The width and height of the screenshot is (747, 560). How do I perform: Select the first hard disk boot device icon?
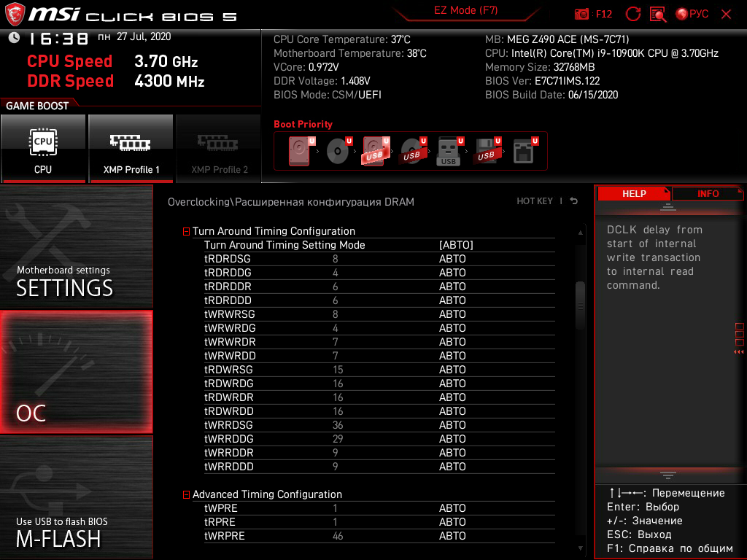click(301, 151)
